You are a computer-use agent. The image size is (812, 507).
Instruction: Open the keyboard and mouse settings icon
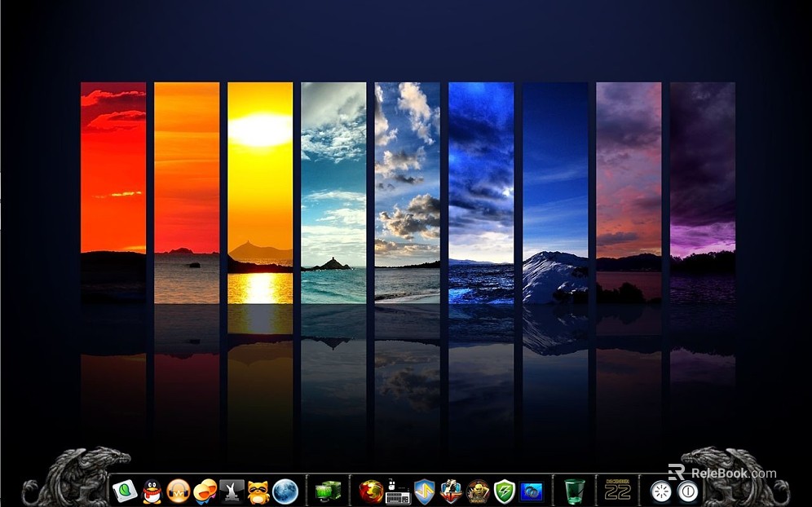click(398, 491)
